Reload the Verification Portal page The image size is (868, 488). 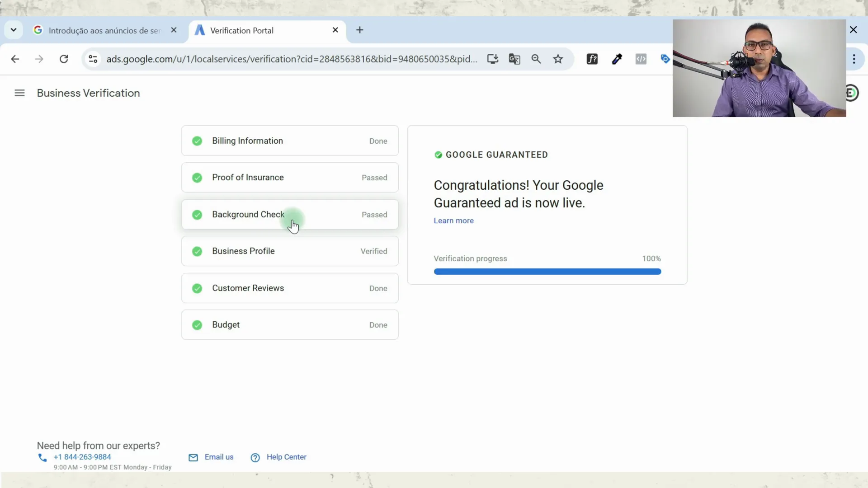pos(64,59)
